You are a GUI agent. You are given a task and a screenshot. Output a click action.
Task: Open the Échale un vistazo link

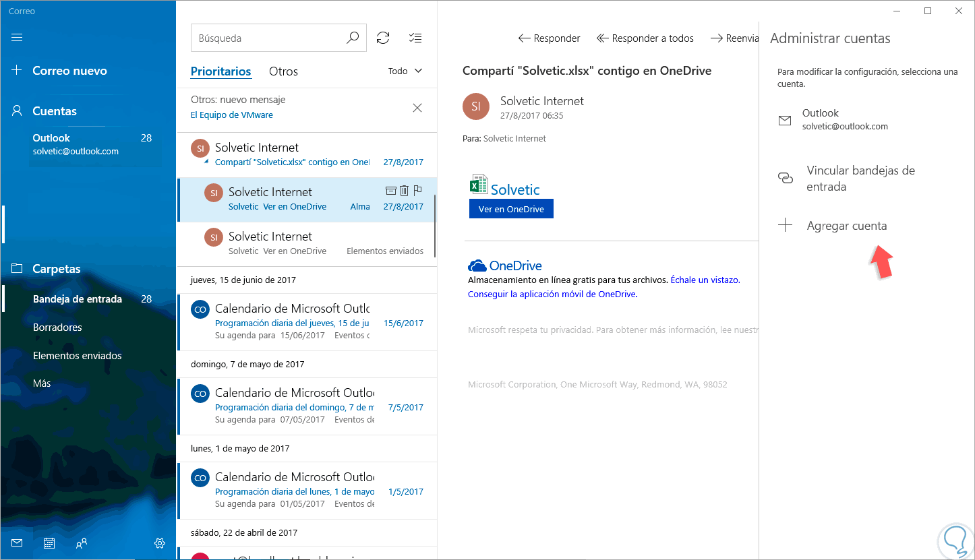click(x=705, y=280)
